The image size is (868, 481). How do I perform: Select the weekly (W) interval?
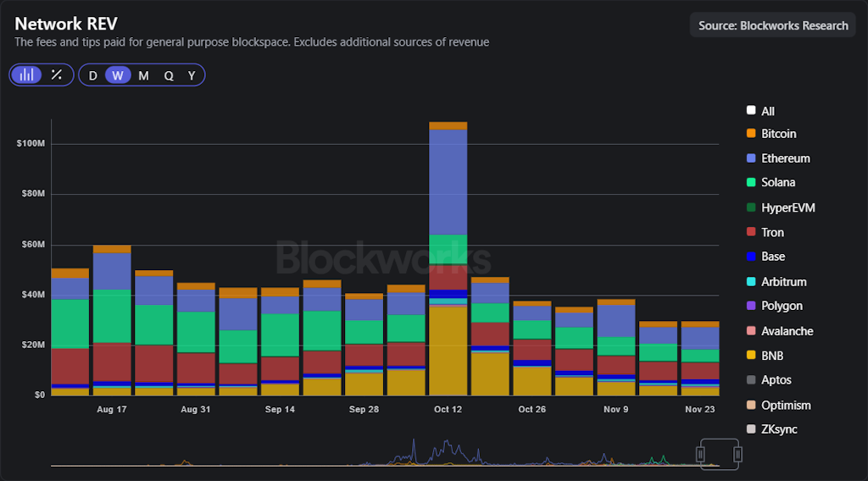coord(118,75)
